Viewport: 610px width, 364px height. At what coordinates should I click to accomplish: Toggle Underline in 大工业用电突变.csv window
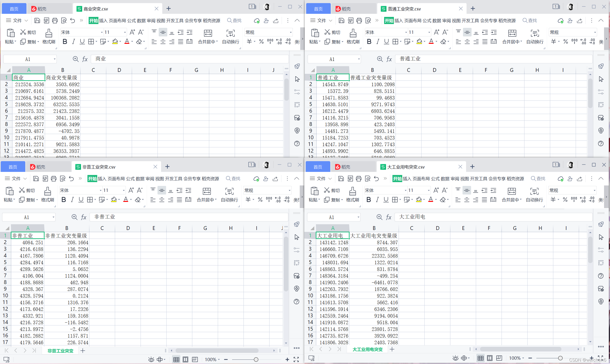(x=386, y=200)
